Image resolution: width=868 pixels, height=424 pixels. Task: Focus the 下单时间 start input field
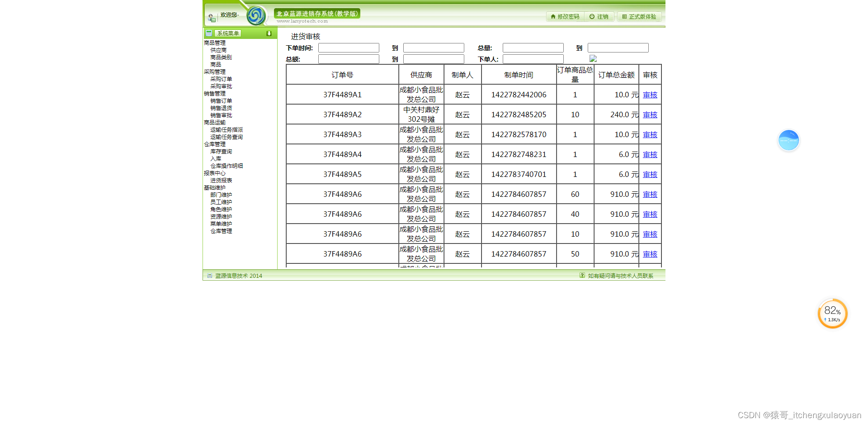tap(349, 48)
